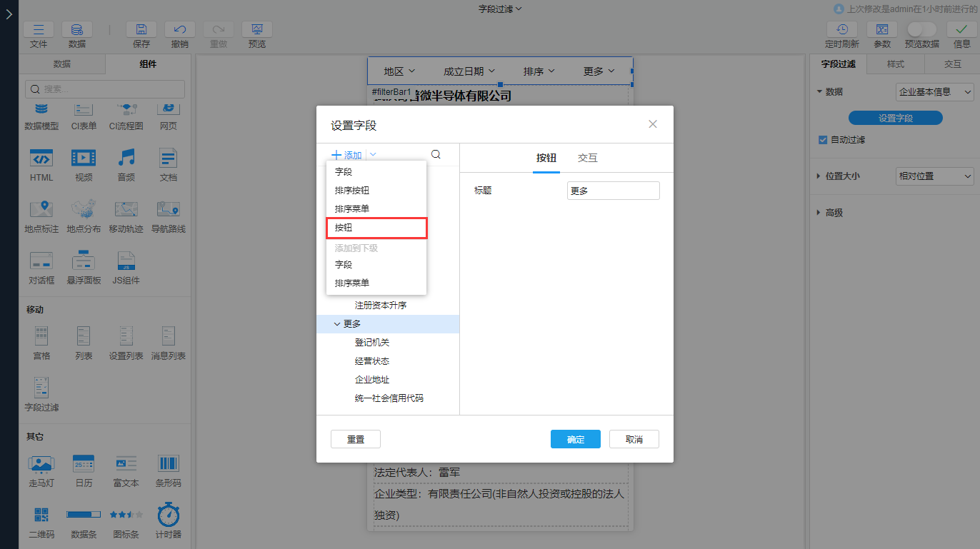
Task: Click the 重置 button in the dialog
Action: click(355, 439)
